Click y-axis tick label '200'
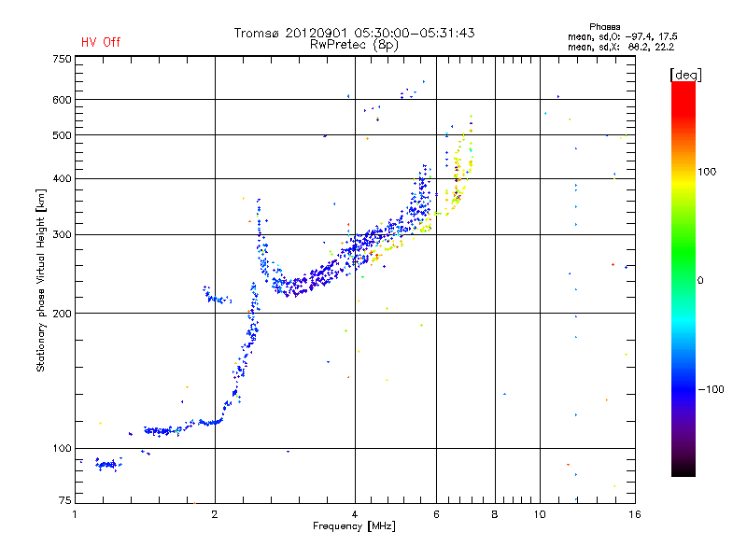Image resolution: width=747 pixels, height=560 pixels. [x=62, y=314]
